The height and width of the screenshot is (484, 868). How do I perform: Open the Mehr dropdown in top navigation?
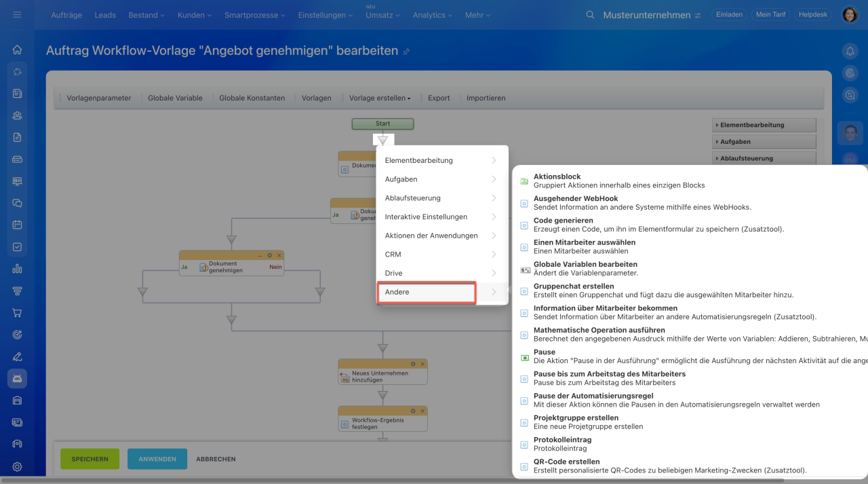click(x=477, y=15)
